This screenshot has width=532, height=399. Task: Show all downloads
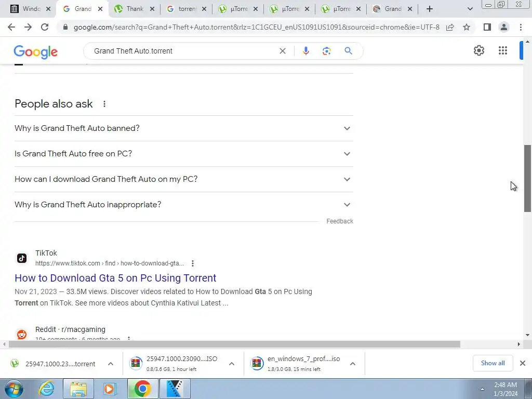pos(493,363)
